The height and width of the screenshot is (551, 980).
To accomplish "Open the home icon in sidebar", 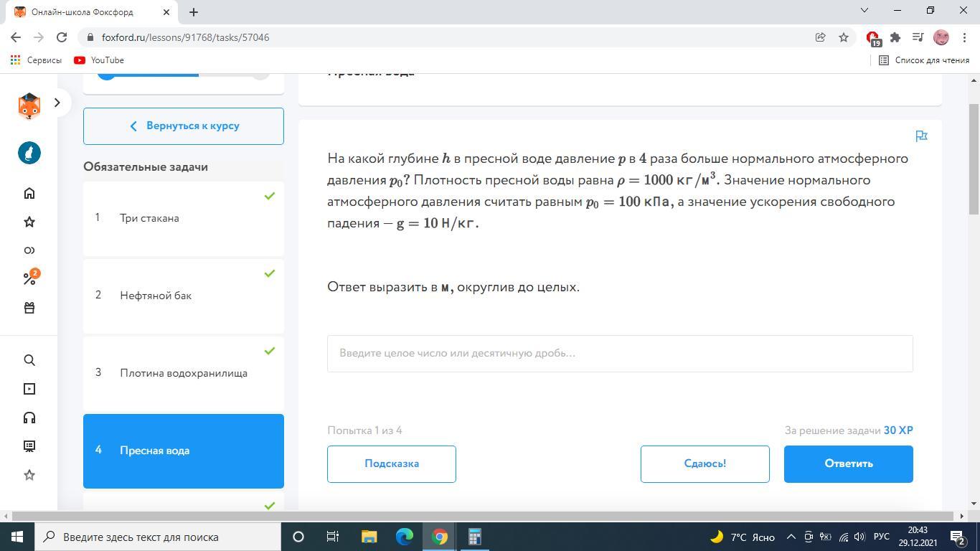I will [29, 193].
